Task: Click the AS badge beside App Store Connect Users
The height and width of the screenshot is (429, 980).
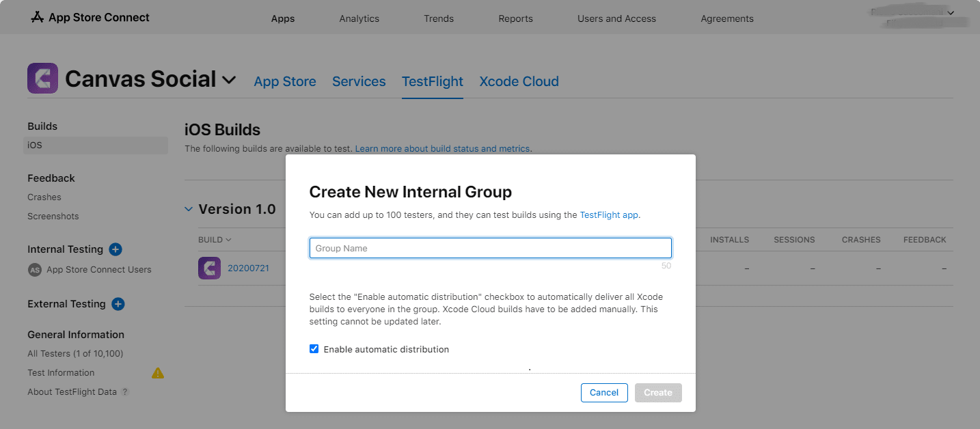Action: (x=34, y=269)
